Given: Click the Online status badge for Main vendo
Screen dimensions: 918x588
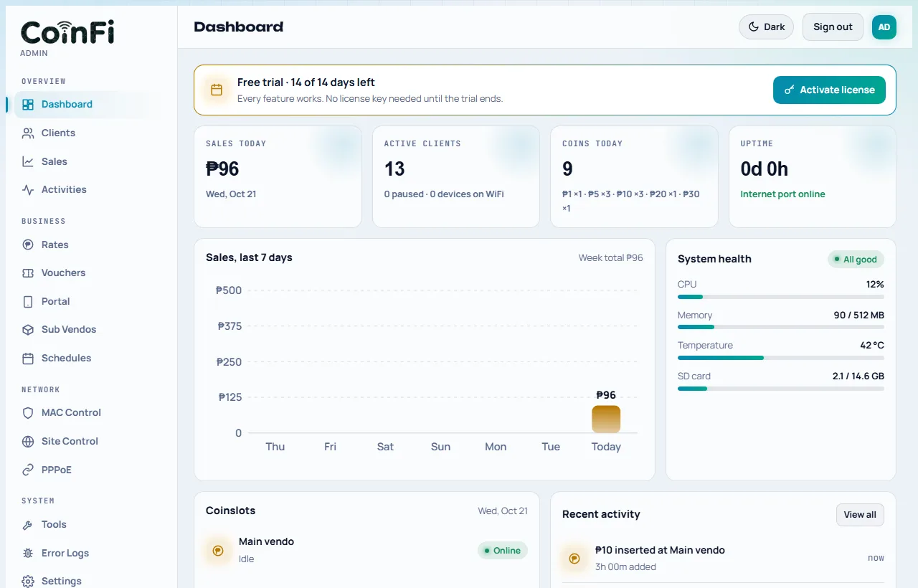Looking at the screenshot, I should (503, 551).
